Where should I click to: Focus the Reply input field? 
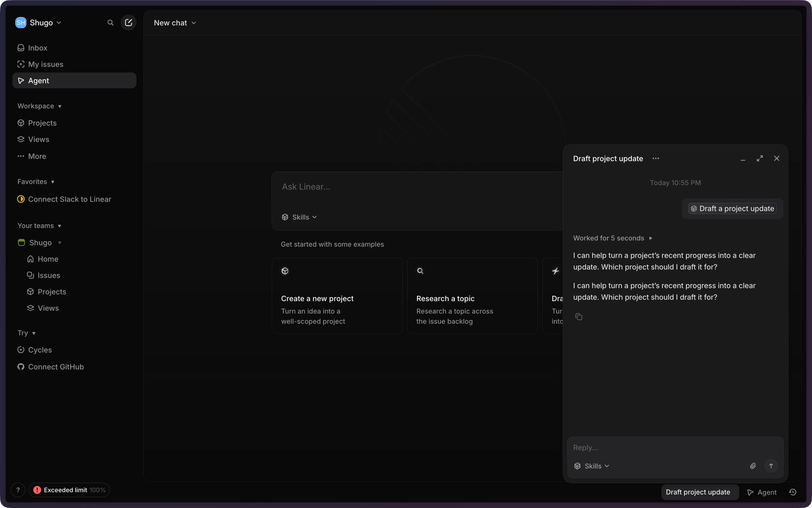675,448
